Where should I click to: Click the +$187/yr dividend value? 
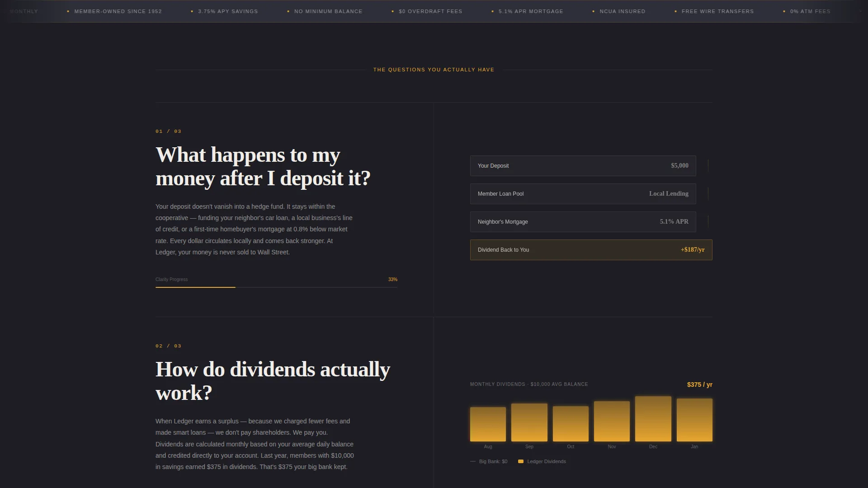click(693, 250)
